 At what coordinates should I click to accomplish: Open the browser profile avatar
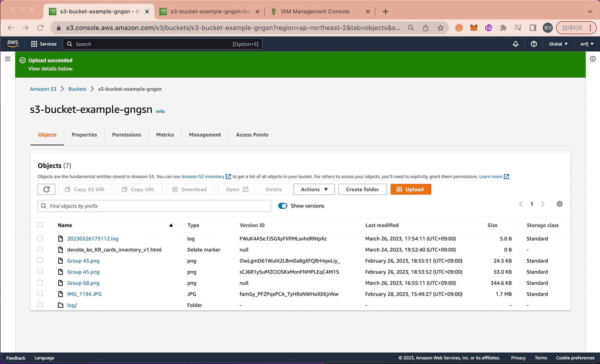tap(548, 28)
